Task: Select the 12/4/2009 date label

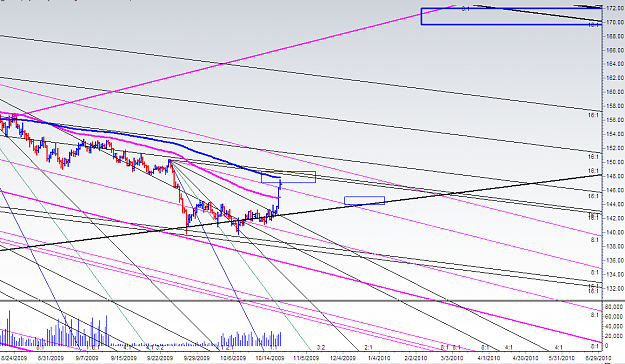Action: point(342,358)
